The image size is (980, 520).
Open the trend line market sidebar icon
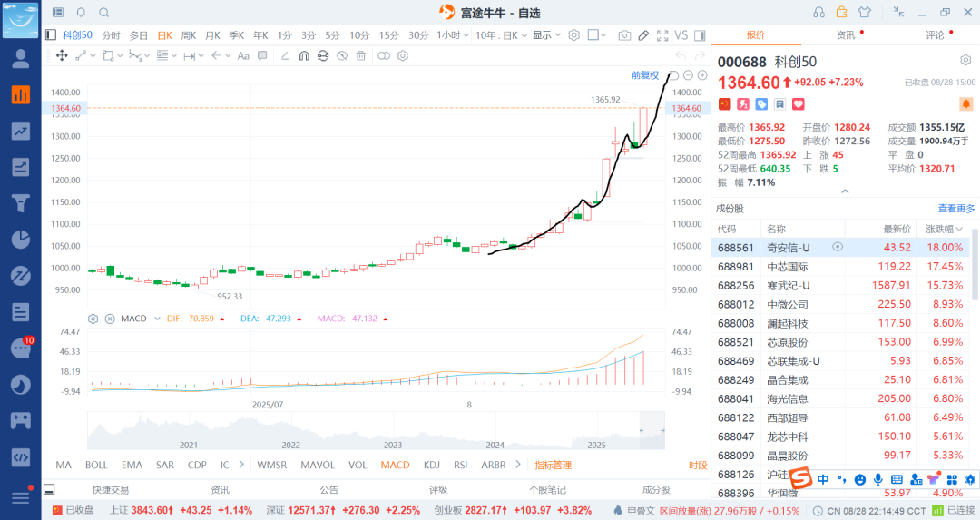click(x=21, y=131)
